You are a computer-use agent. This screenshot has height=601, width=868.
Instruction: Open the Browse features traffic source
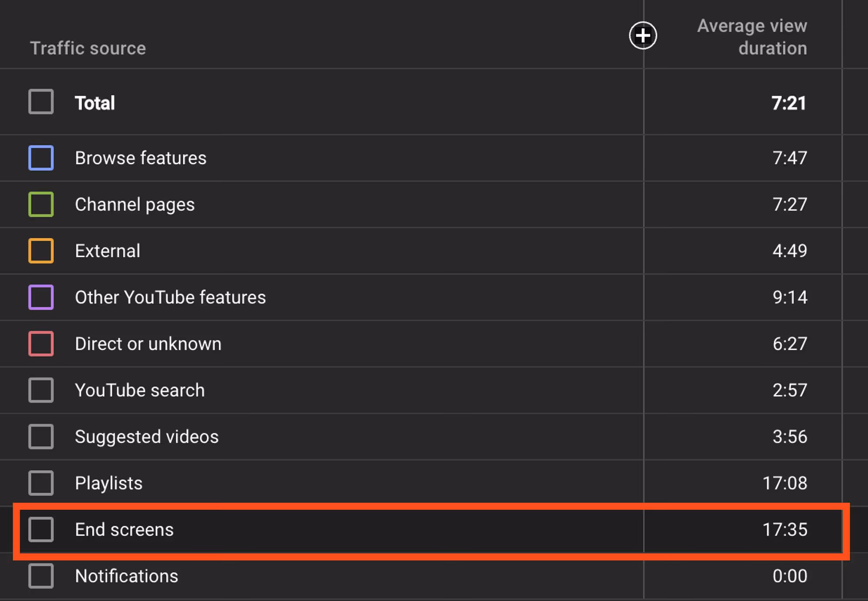point(141,158)
